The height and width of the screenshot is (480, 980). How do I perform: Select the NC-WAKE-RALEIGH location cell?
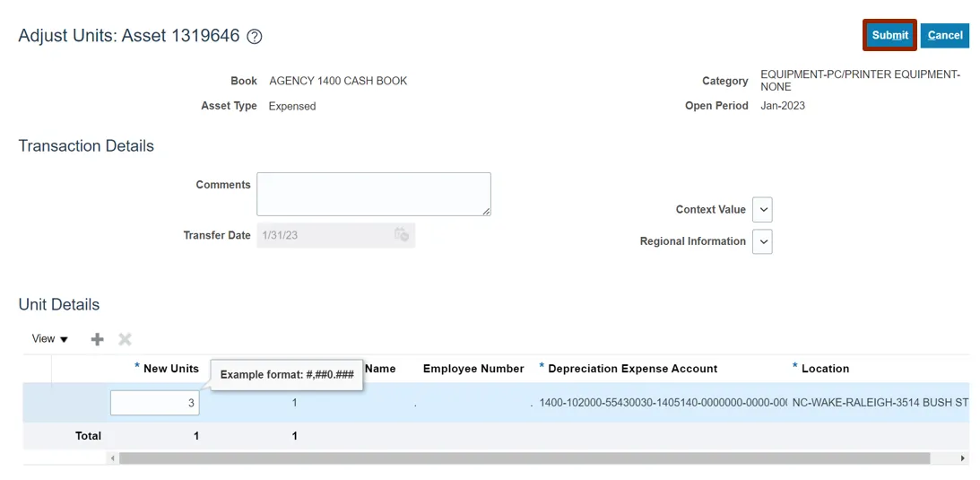click(880, 403)
